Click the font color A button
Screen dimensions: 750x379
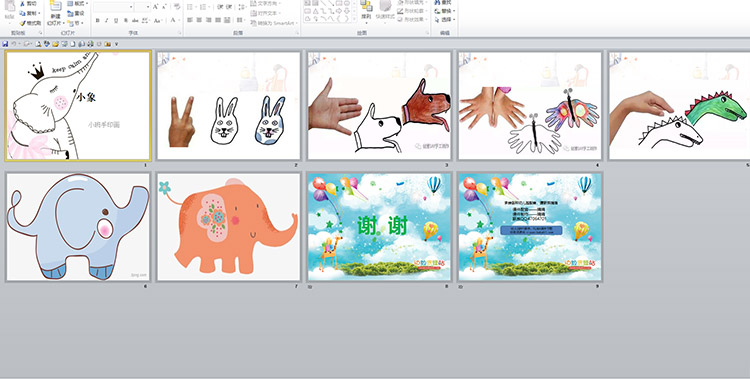[173, 20]
